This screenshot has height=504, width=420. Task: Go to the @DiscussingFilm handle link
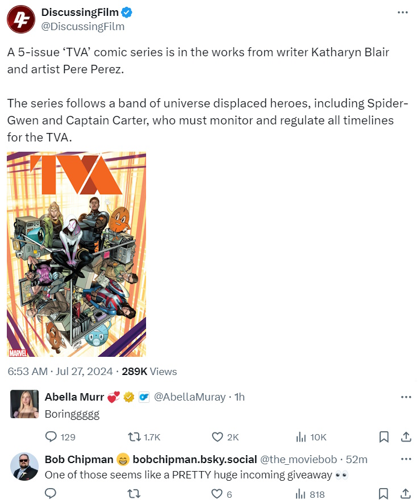click(x=83, y=27)
